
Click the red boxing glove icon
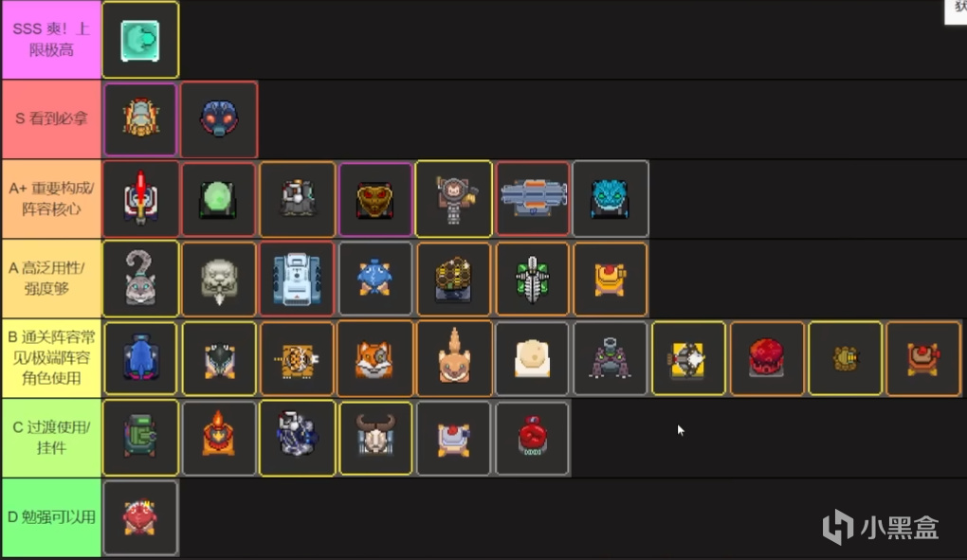pos(532,438)
